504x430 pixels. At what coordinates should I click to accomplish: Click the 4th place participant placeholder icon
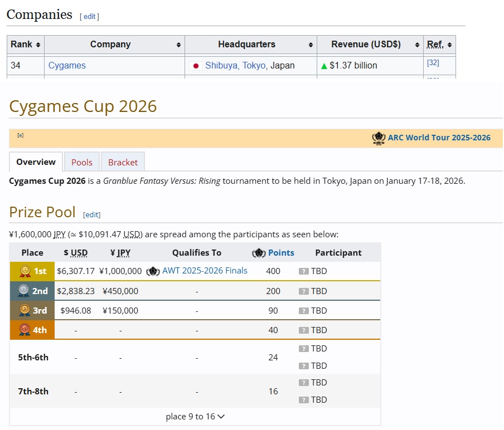(304, 330)
